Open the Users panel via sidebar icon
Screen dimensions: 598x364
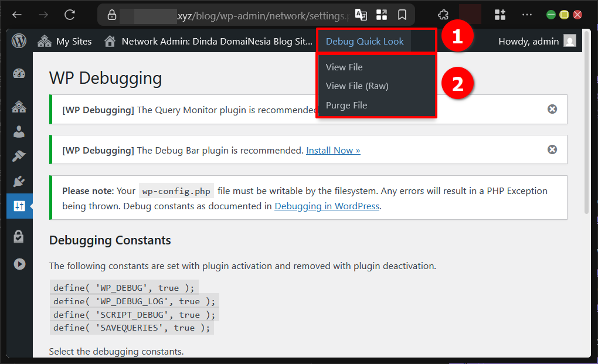[x=19, y=131]
